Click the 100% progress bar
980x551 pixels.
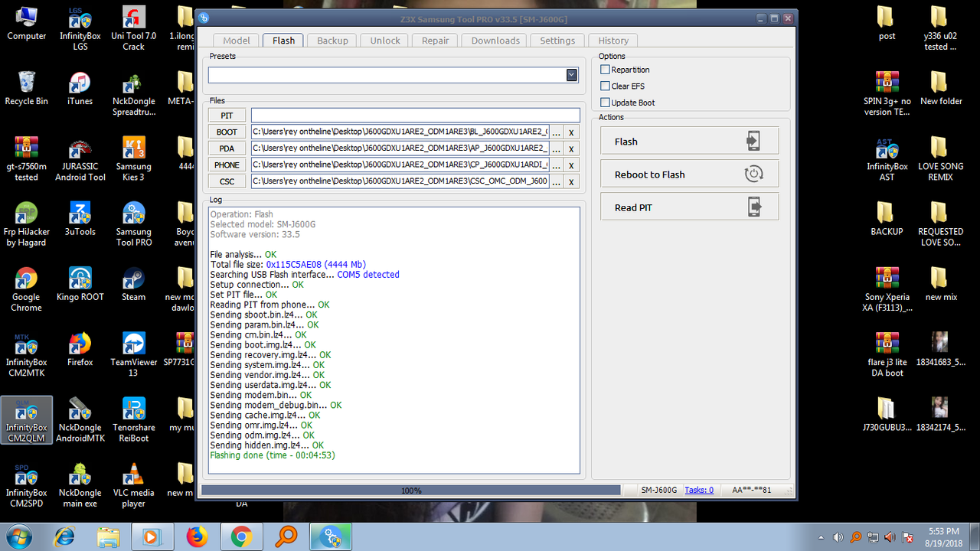(x=411, y=490)
